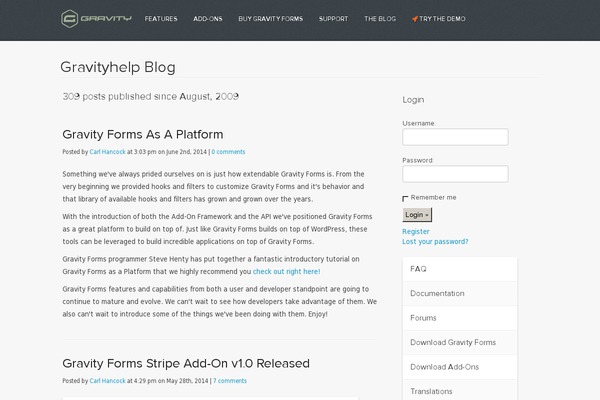Open Carl Hancock author link on June 2nd post
The height and width of the screenshot is (400, 600).
(108, 152)
